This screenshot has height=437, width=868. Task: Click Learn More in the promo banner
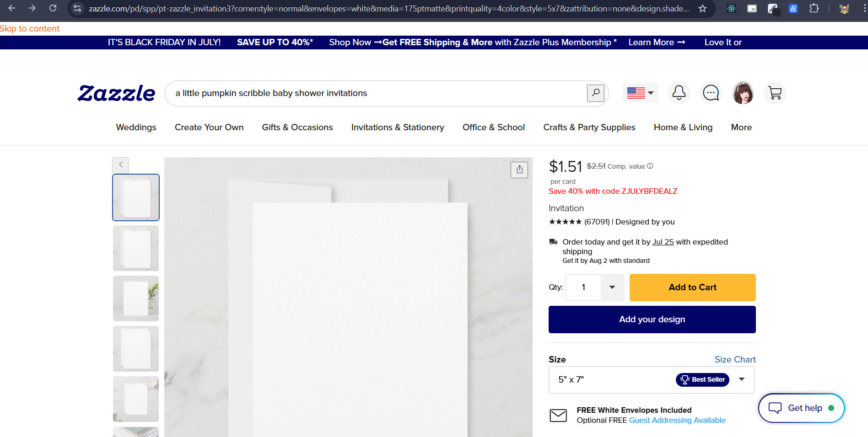[x=657, y=43]
